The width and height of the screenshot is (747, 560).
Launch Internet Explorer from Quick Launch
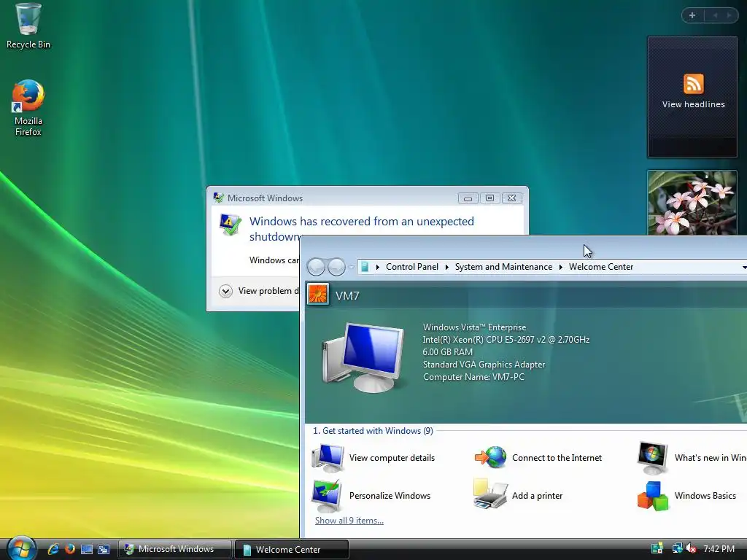coord(53,549)
